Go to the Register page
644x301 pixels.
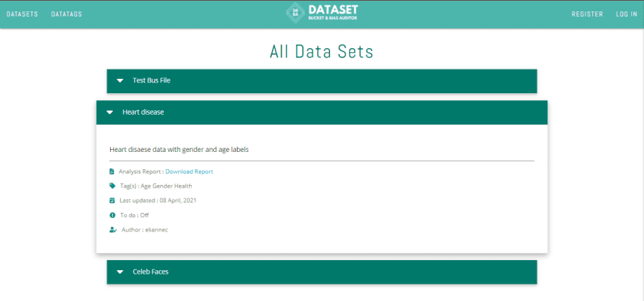point(587,14)
